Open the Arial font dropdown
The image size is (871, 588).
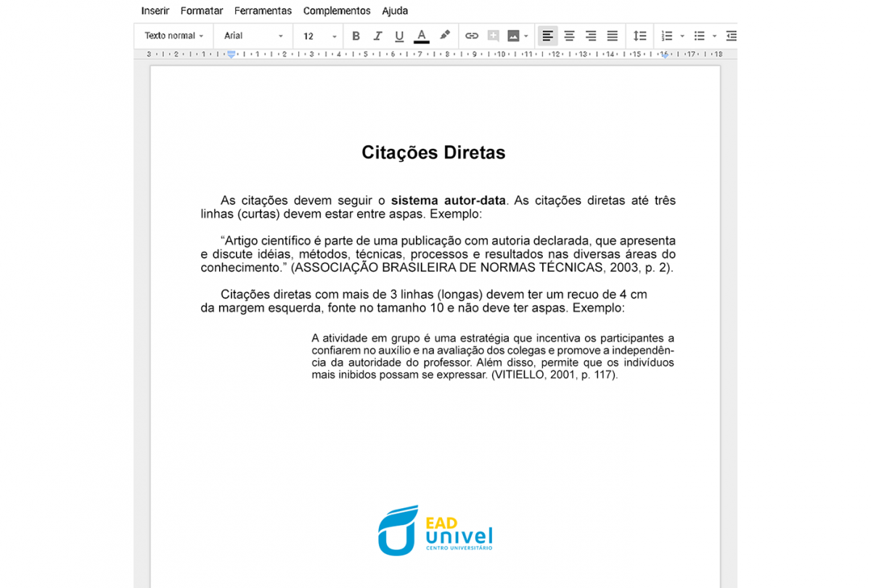tap(253, 36)
